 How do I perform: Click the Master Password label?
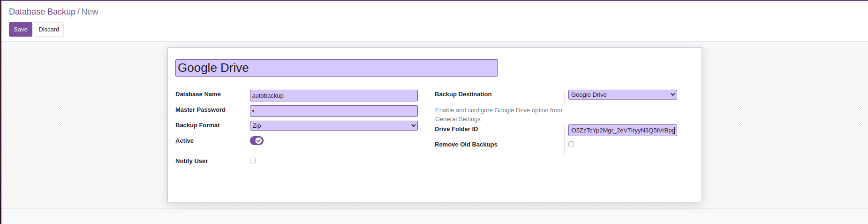click(x=200, y=110)
